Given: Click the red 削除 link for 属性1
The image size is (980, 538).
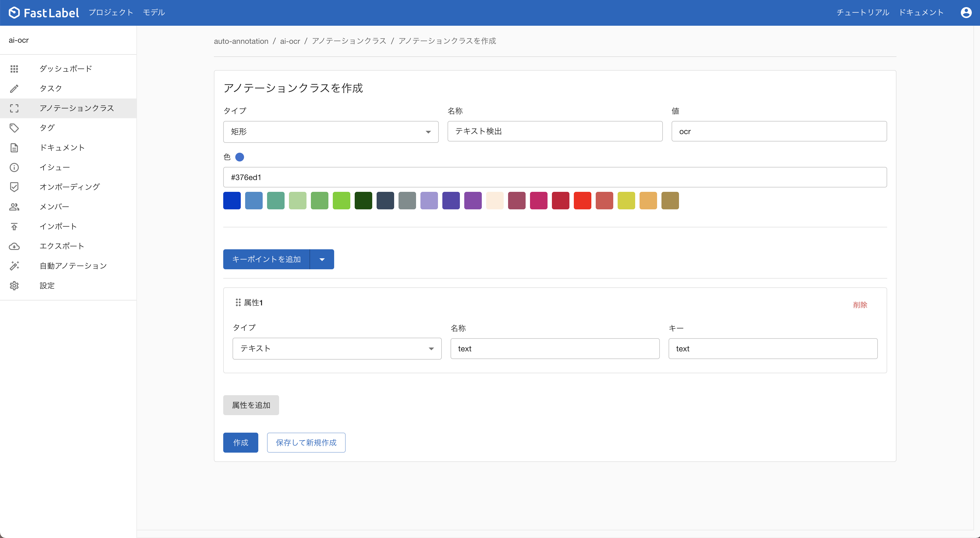Looking at the screenshot, I should click(860, 305).
